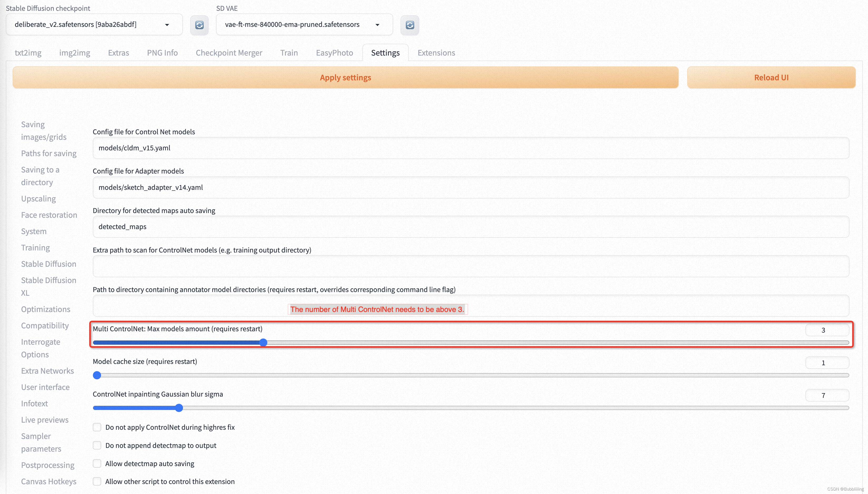Select the Stable Diffusion checkpoint dropdown

coord(92,24)
